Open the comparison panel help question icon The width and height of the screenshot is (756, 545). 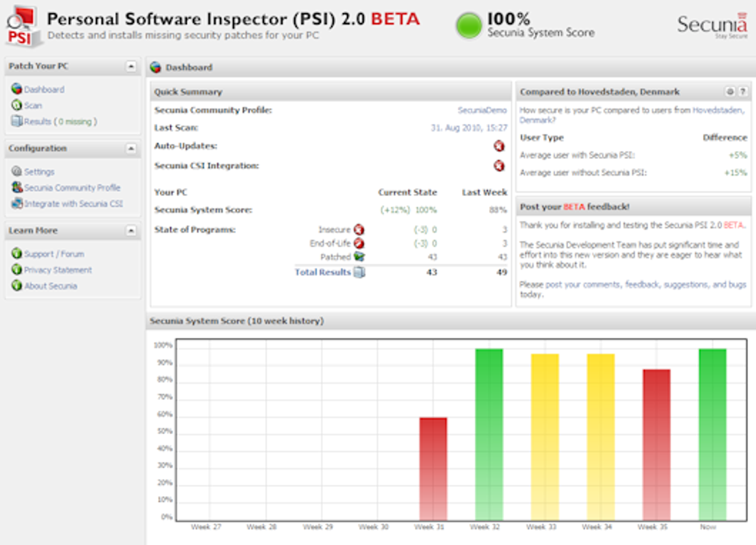coord(742,91)
